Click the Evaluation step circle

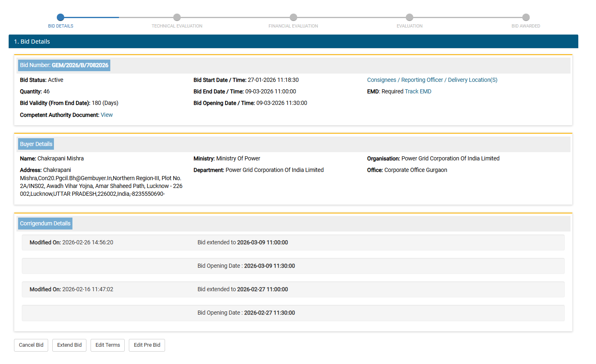[x=410, y=17]
